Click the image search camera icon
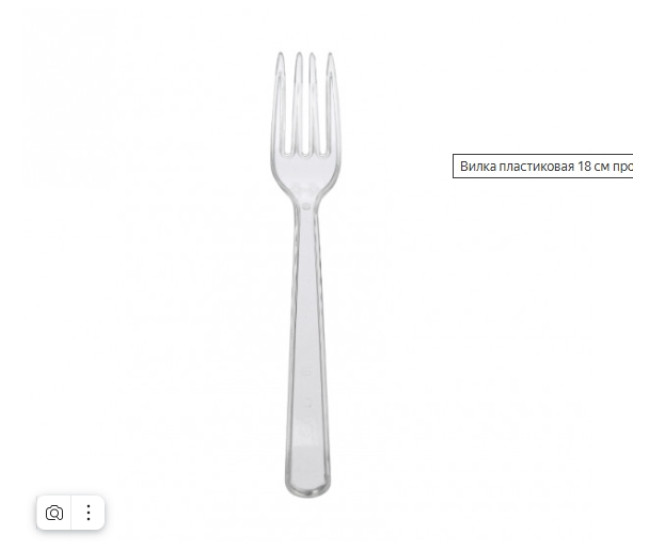Screen dimensions: 650x550 click(54, 513)
